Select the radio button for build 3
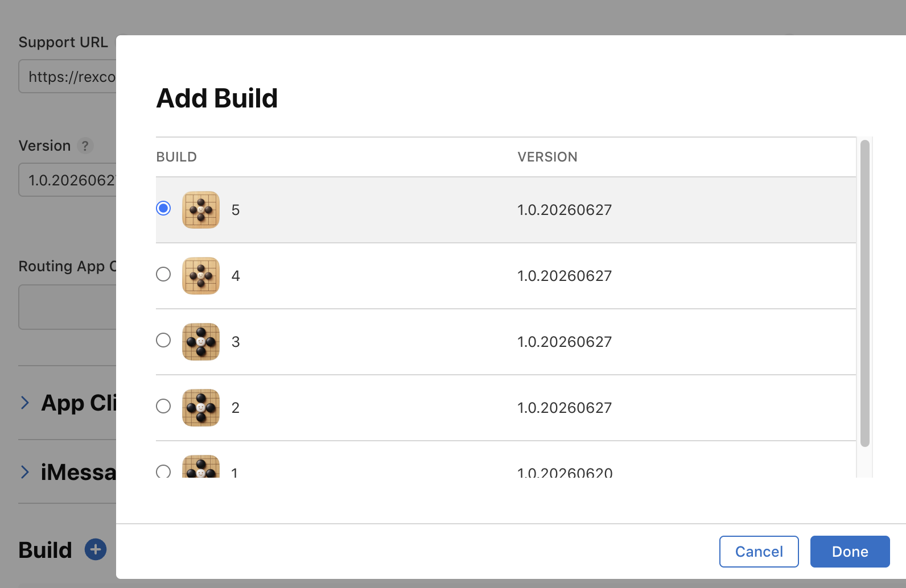The height and width of the screenshot is (588, 906). tap(163, 340)
